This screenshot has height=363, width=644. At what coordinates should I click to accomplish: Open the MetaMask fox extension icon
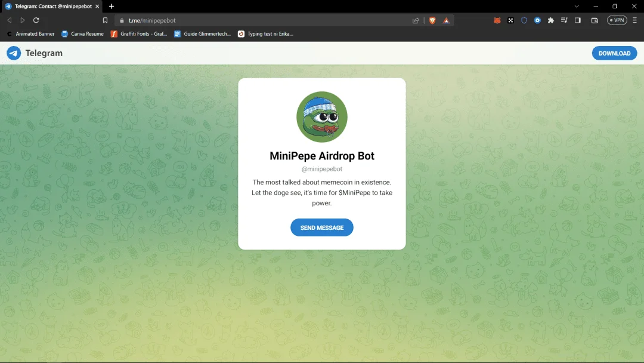coord(497,20)
